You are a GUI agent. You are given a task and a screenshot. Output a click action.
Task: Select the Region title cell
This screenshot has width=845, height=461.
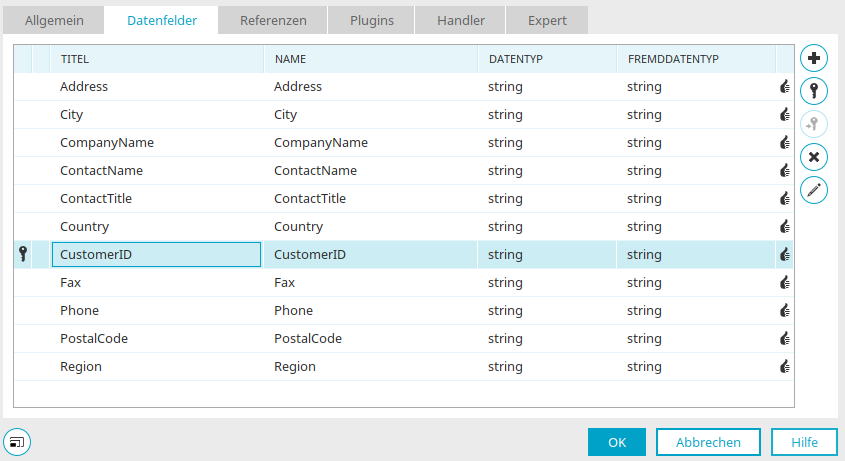(x=156, y=367)
